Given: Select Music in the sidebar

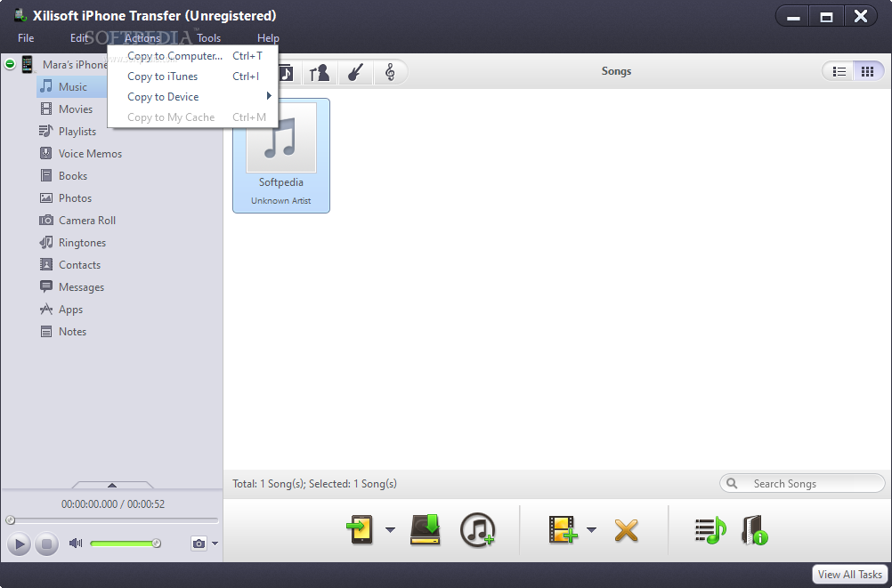Looking at the screenshot, I should click(x=72, y=87).
